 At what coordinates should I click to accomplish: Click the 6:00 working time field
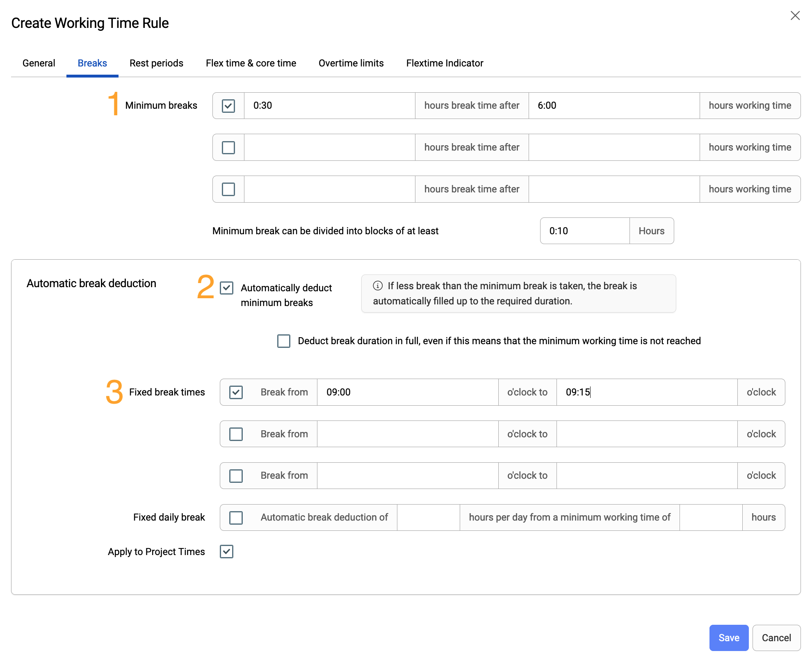(614, 106)
